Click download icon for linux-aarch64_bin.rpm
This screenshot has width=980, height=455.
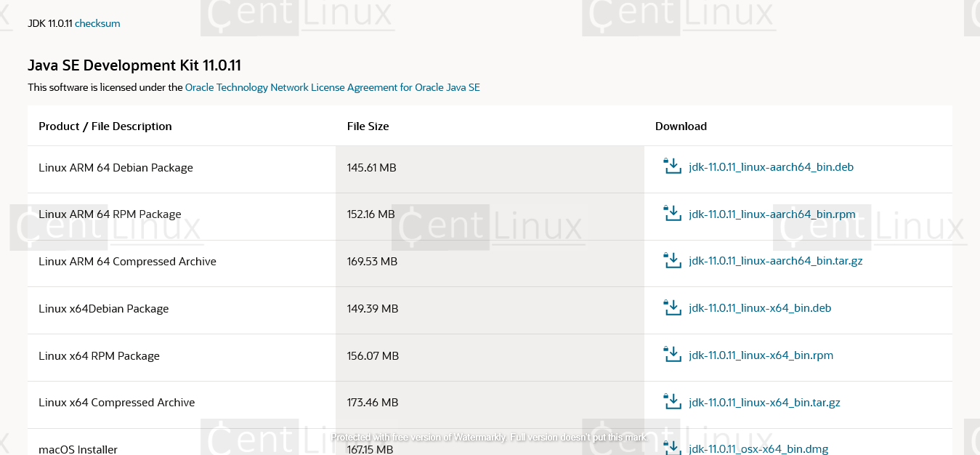tap(673, 214)
